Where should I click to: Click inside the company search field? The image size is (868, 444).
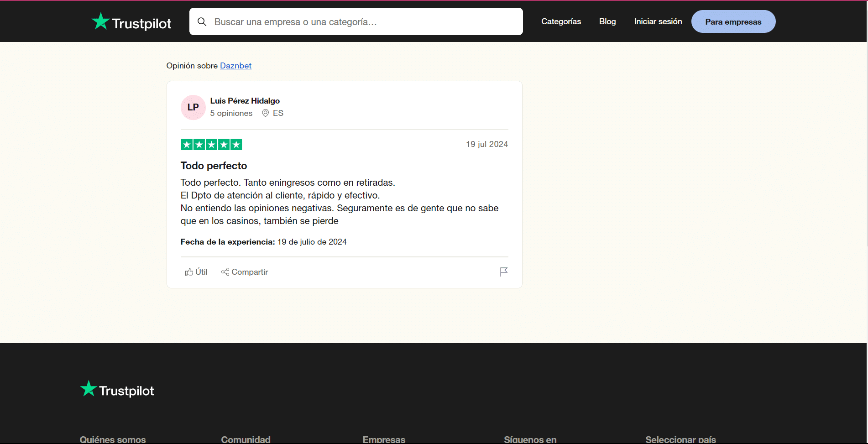coord(356,21)
